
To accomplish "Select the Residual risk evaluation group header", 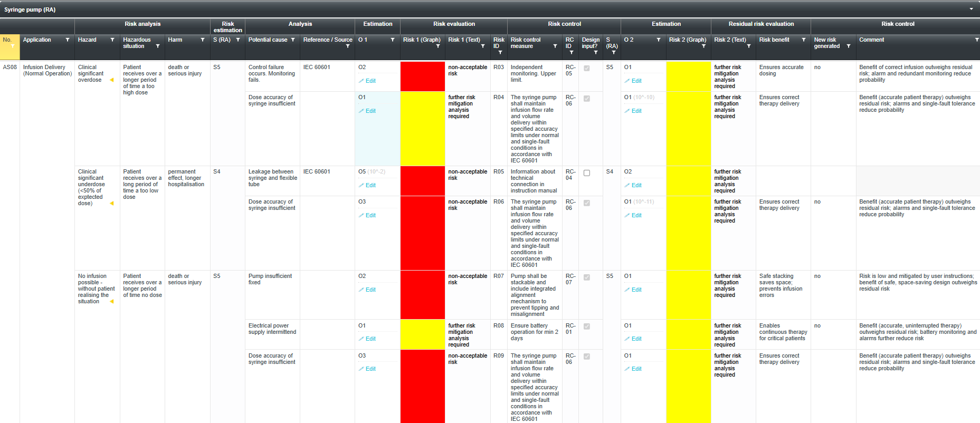I will (761, 24).
